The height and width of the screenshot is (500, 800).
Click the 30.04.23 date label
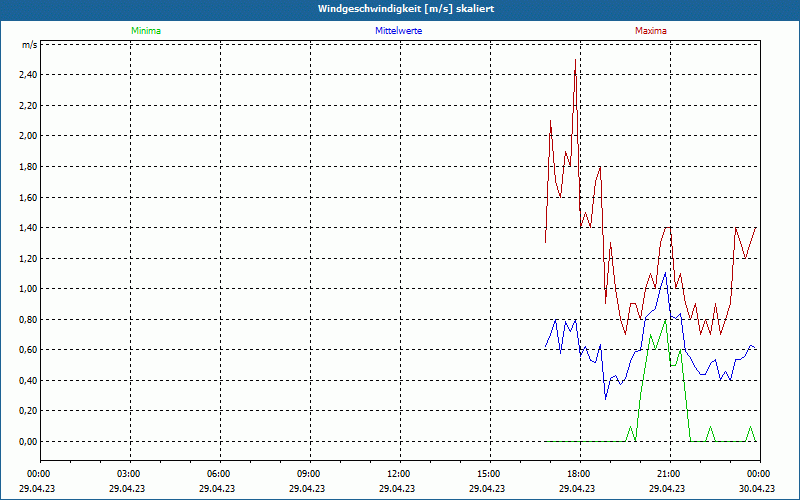coord(757,488)
